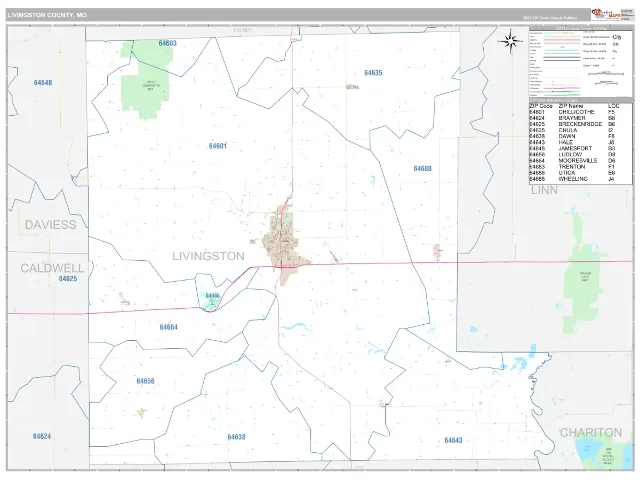Click the MOORESVILLE row in ZIP index
This screenshot has height=480, width=640.
[573, 161]
